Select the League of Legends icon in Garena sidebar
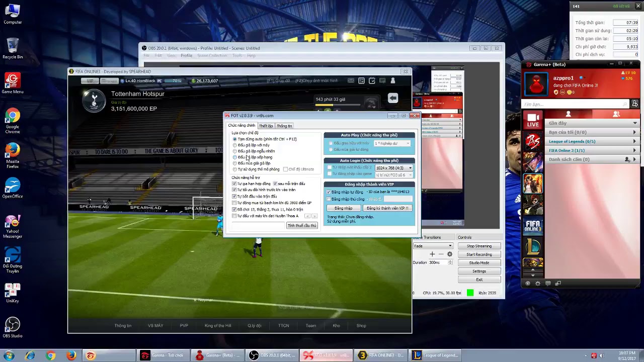The width and height of the screenshot is (644, 362). [x=533, y=247]
